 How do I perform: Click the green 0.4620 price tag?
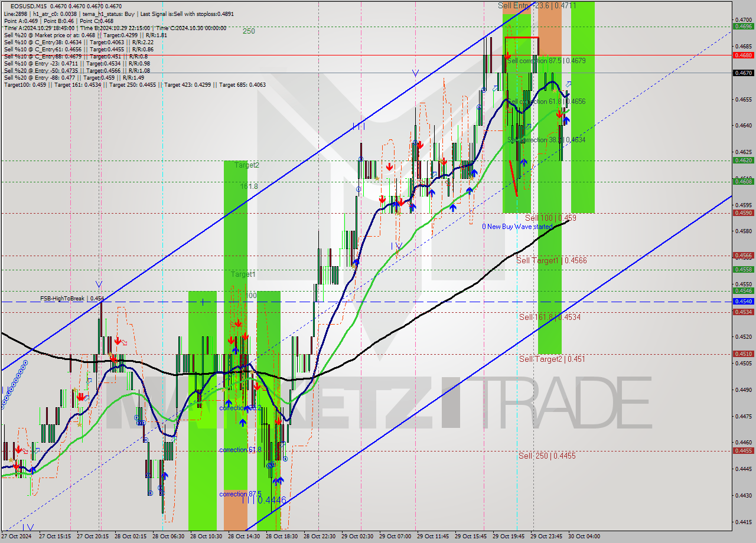pyautogui.click(x=743, y=160)
